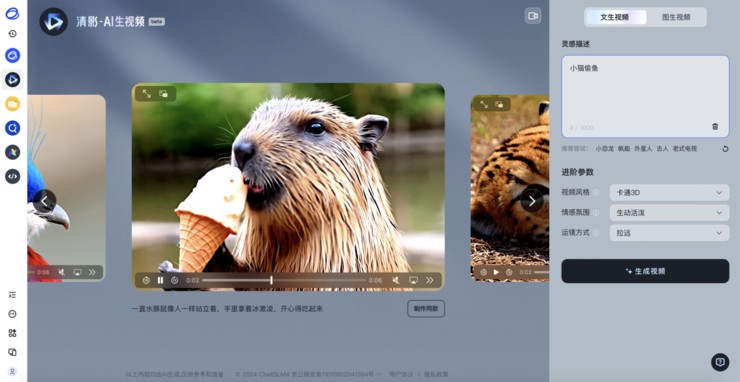Screen dimensions: 740x382
Task: Open the 运镜方式 dropdown showing 拉远
Action: [669, 233]
